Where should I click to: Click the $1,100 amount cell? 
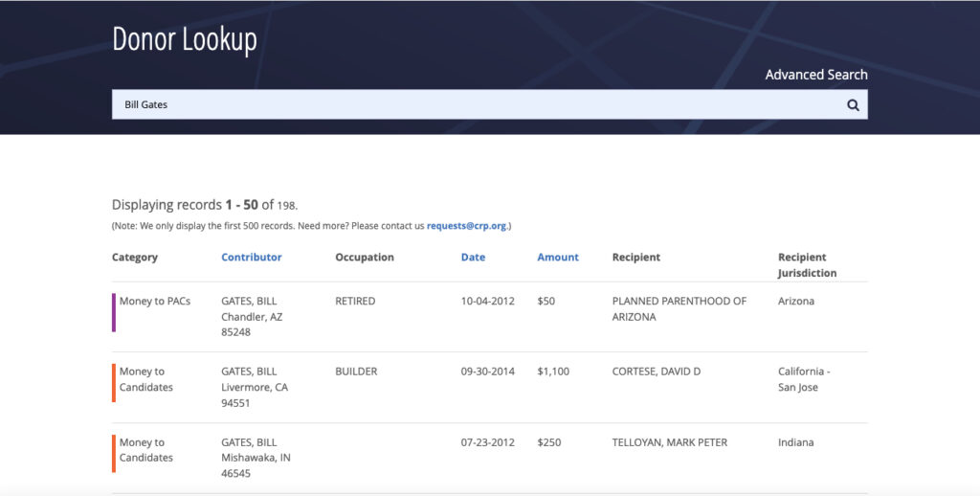pyautogui.click(x=553, y=372)
